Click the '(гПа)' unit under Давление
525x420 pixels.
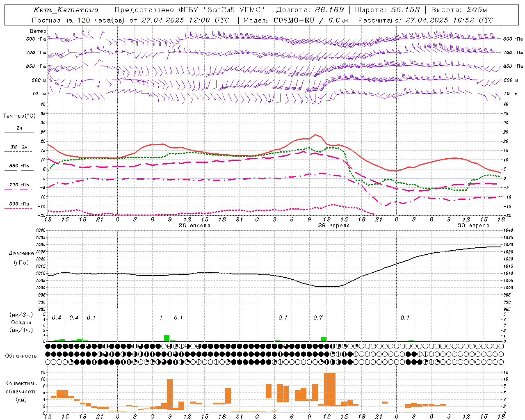pyautogui.click(x=21, y=263)
